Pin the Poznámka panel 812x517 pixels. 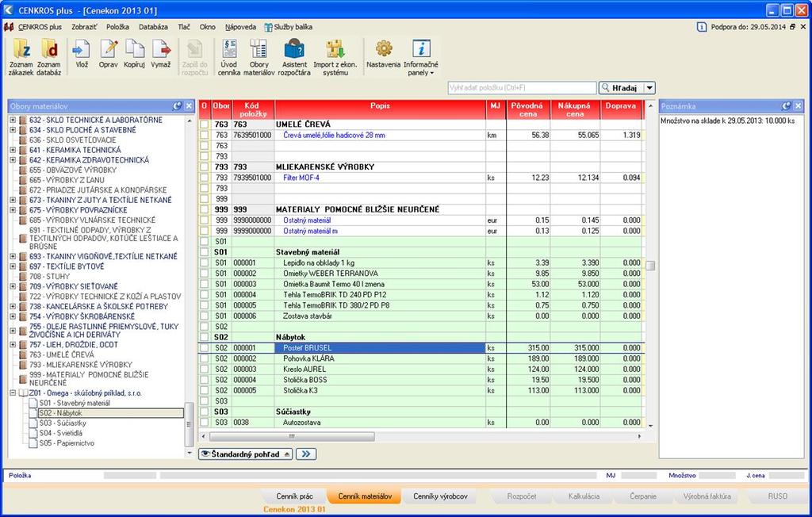pyautogui.click(x=787, y=105)
